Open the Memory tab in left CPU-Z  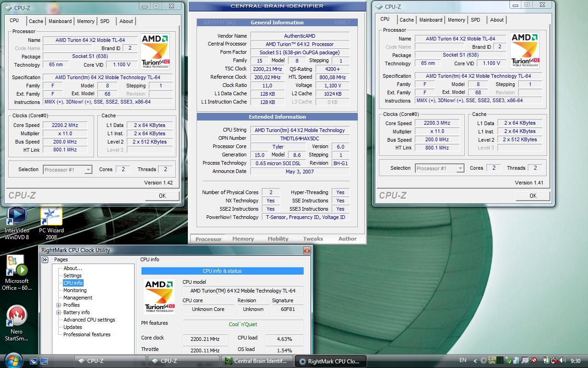tap(85, 21)
